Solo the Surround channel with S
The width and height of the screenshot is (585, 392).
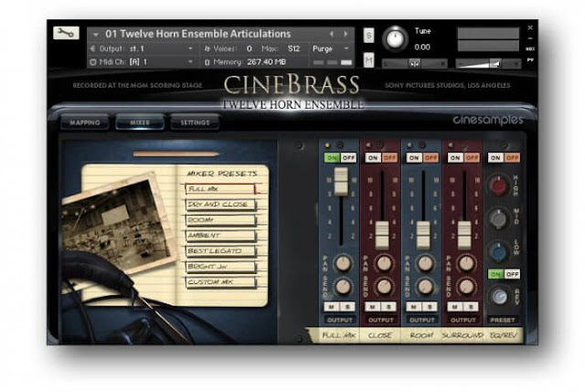471,307
